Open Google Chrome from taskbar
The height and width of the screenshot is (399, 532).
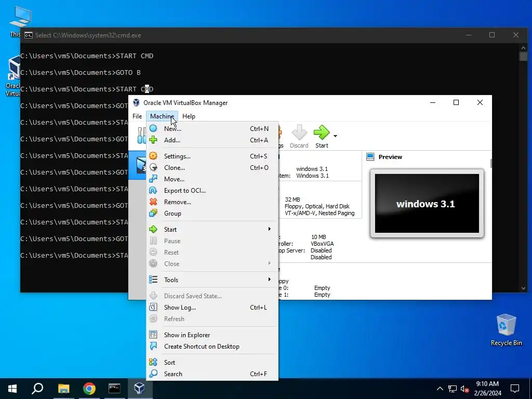pos(89,389)
